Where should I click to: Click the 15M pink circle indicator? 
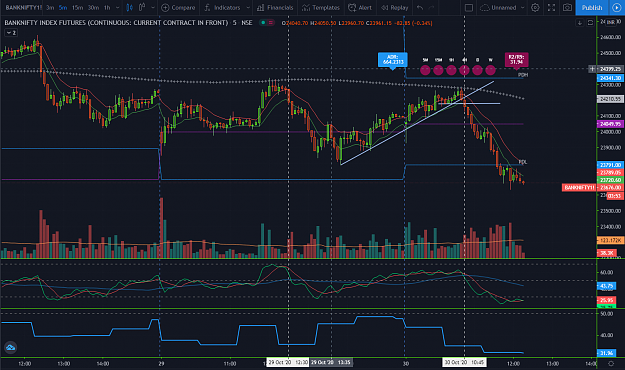[438, 70]
